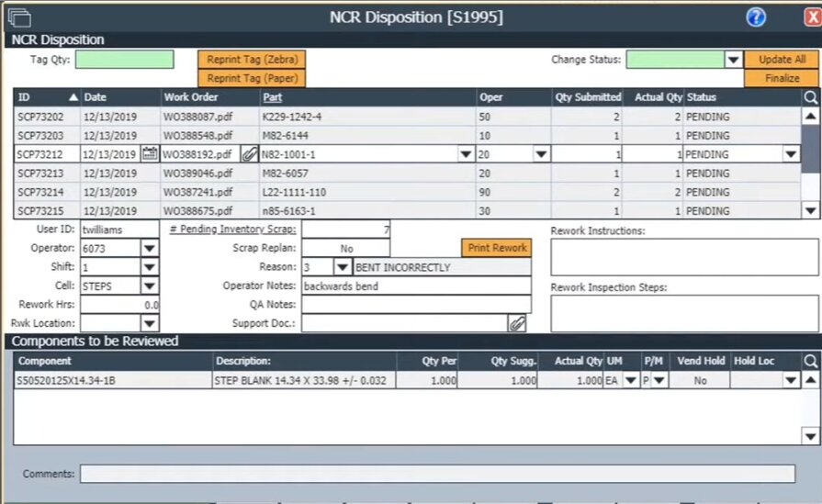
Task: Open P/M dropdown in component row
Action: [x=659, y=380]
